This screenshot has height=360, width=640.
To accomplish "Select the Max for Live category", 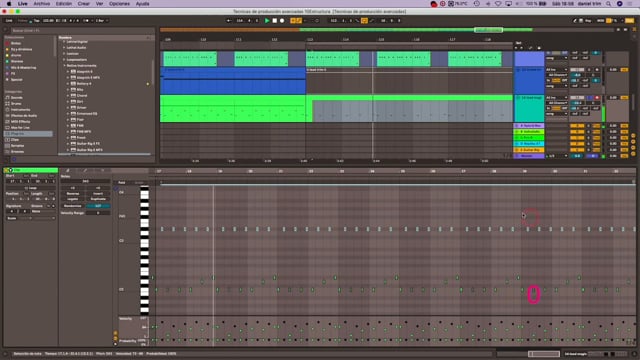I will [20, 127].
